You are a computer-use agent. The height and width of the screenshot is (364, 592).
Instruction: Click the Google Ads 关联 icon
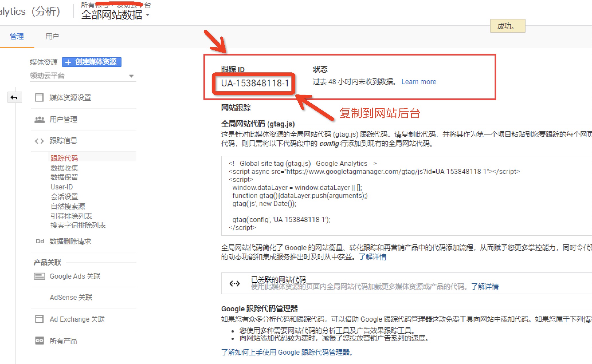[x=39, y=276]
